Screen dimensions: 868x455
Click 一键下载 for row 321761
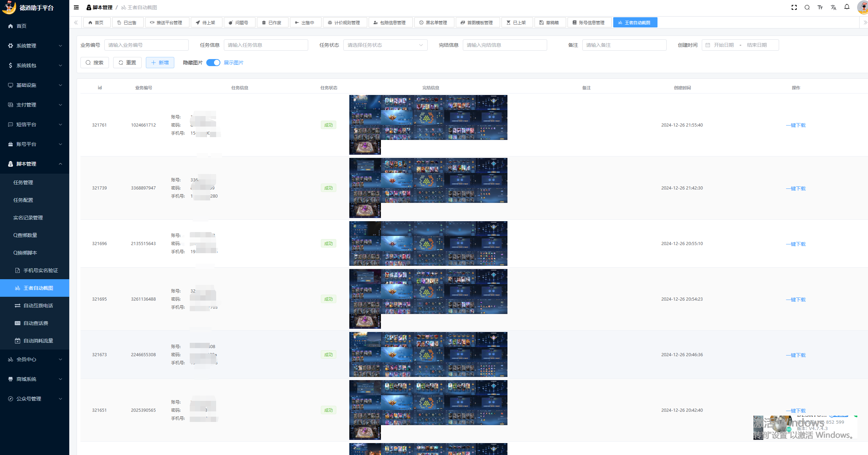796,125
